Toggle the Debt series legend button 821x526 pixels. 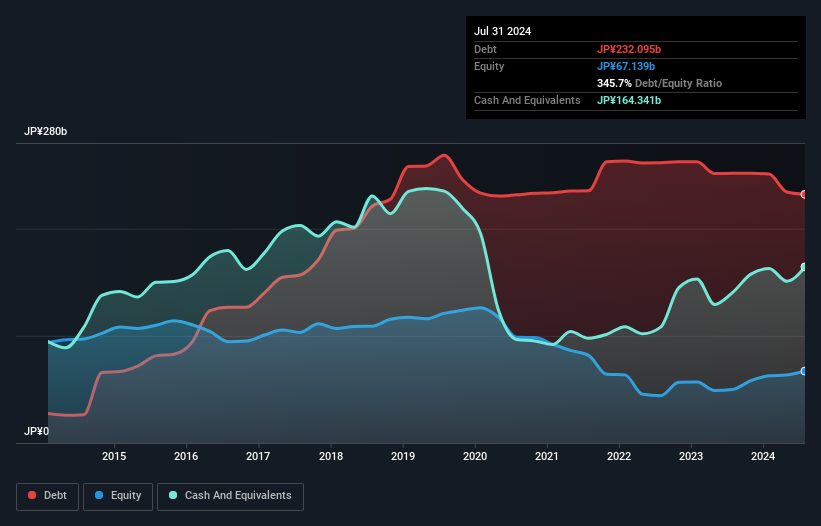pyautogui.click(x=48, y=496)
